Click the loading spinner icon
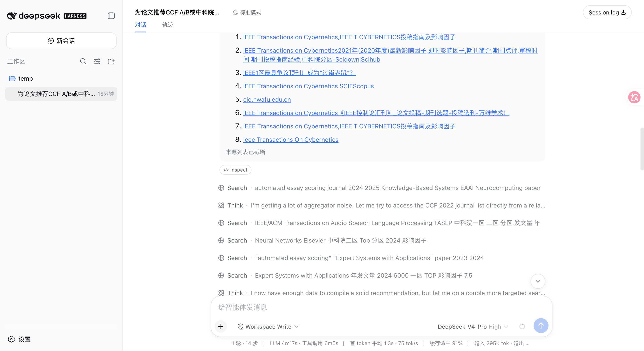 522,326
